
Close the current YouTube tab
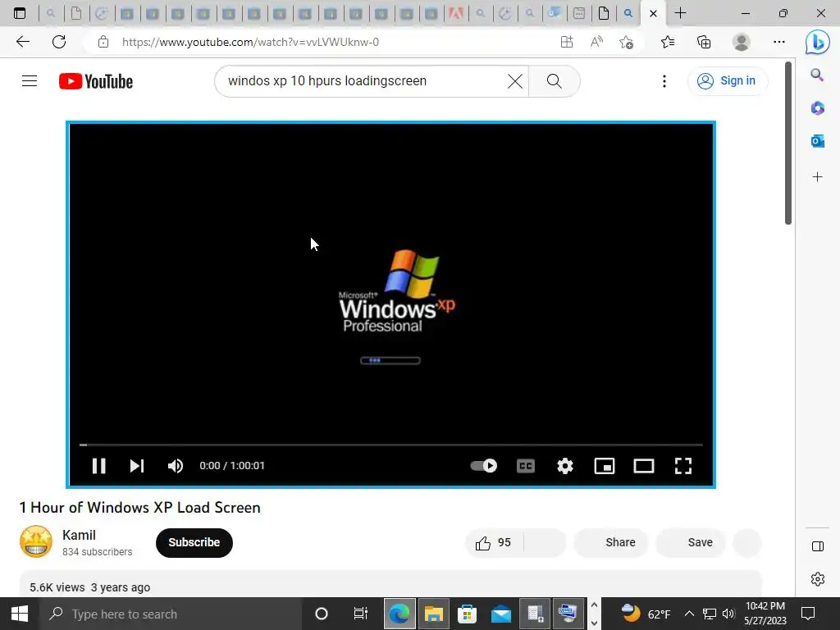[653, 13]
